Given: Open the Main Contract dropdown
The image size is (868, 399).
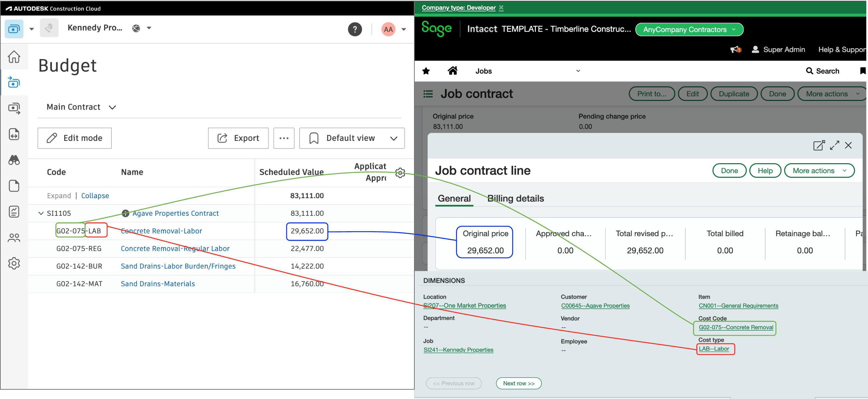Looking at the screenshot, I should tap(81, 107).
